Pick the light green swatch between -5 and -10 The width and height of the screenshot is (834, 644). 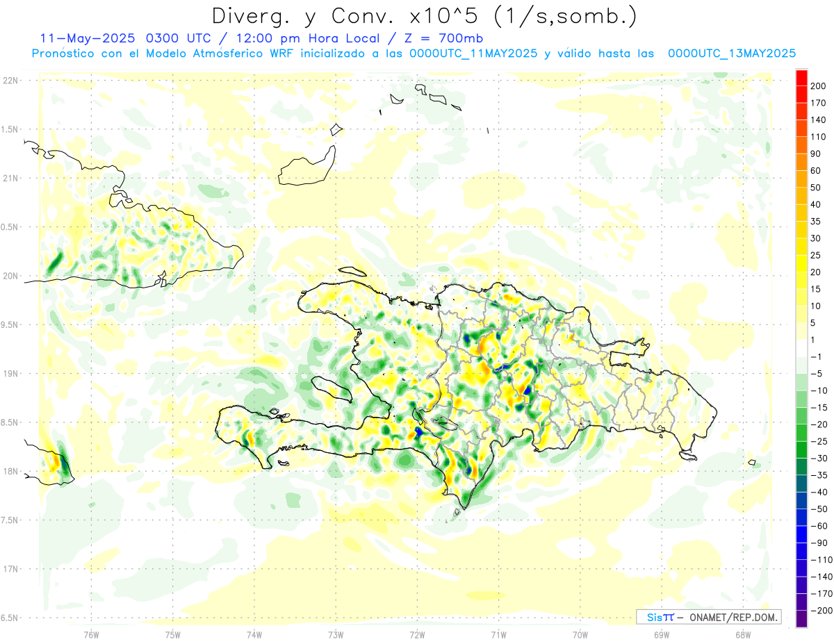(801, 383)
